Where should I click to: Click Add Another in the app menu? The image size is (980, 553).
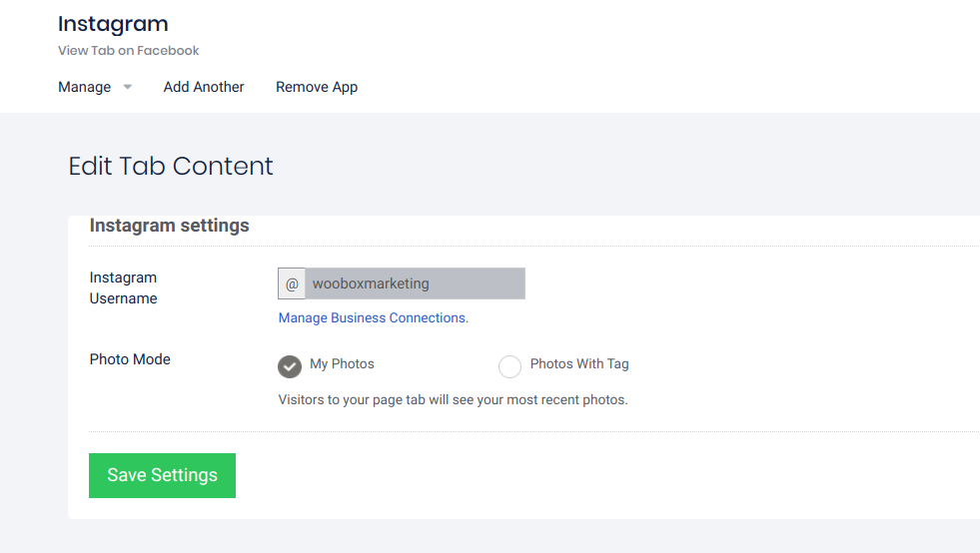point(204,87)
